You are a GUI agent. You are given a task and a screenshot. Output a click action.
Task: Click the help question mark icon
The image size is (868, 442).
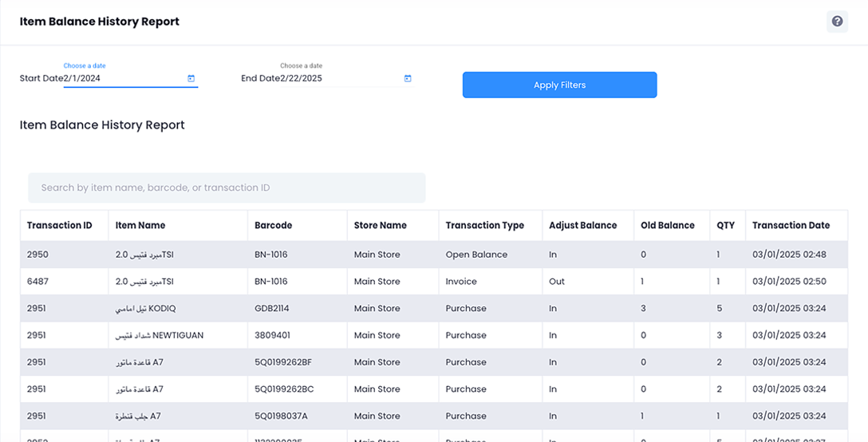point(837,22)
